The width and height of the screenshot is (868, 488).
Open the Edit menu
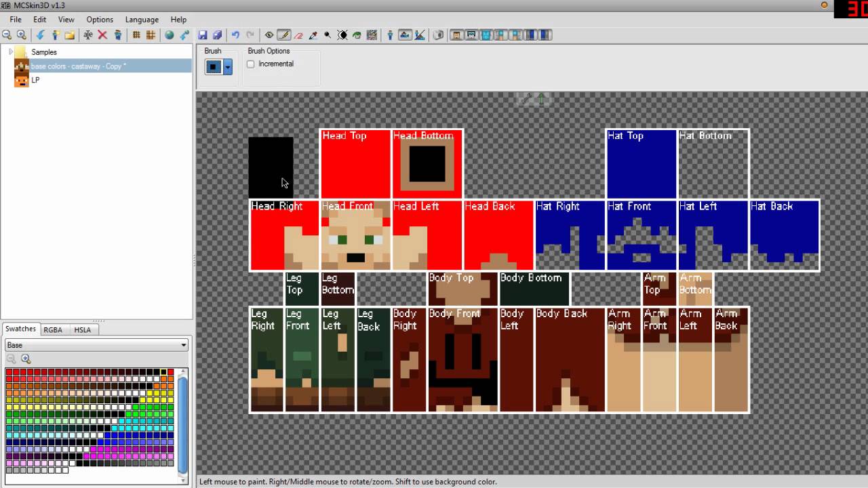(x=40, y=20)
